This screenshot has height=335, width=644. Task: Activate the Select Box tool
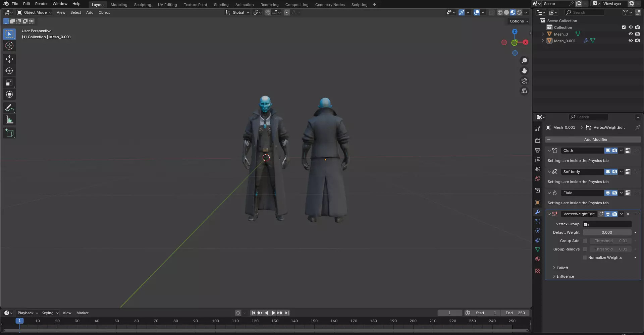9,34
